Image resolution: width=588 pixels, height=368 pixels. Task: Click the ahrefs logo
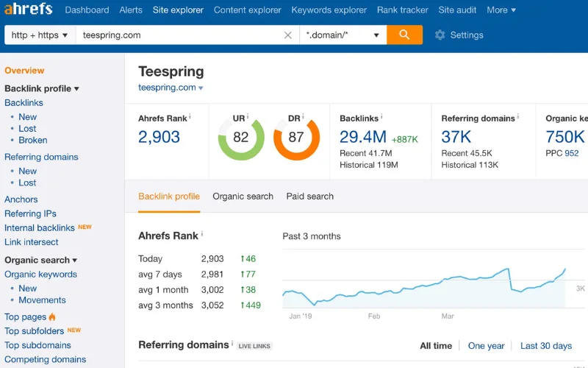click(29, 9)
